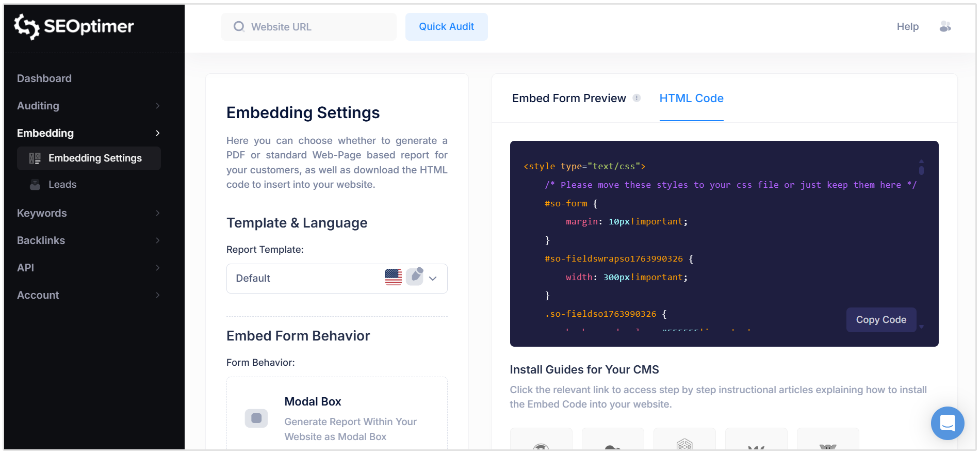The width and height of the screenshot is (980, 454).
Task: Switch to the HTML Code tab
Action: point(691,98)
